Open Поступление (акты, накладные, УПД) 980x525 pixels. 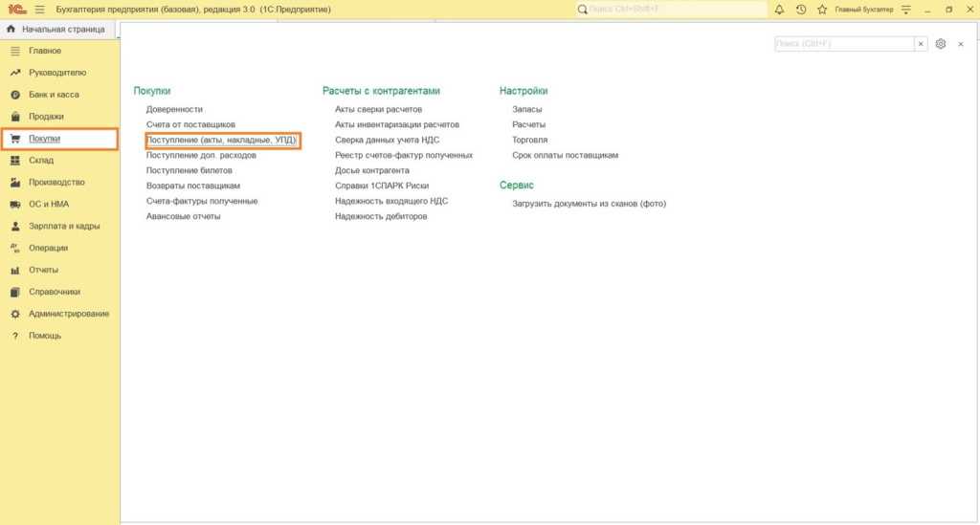(x=221, y=140)
